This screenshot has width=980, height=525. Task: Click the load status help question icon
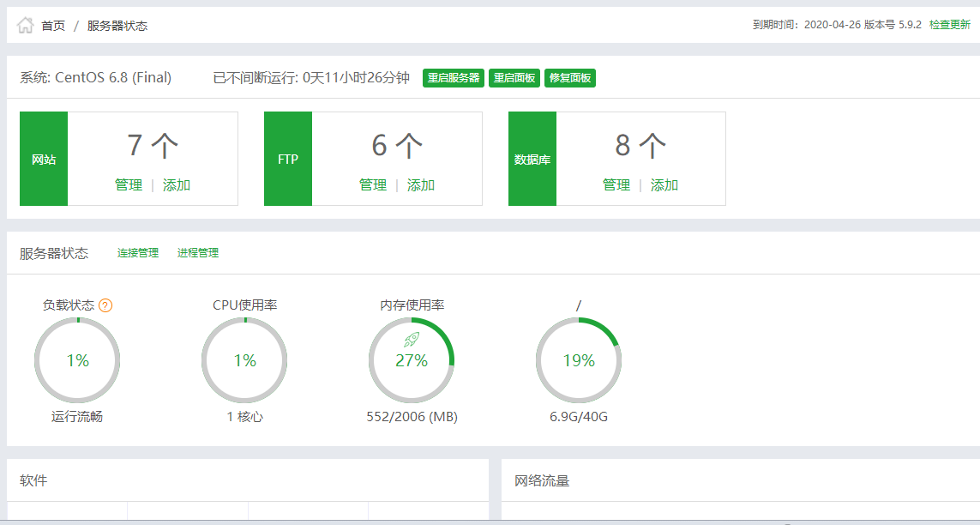105,305
